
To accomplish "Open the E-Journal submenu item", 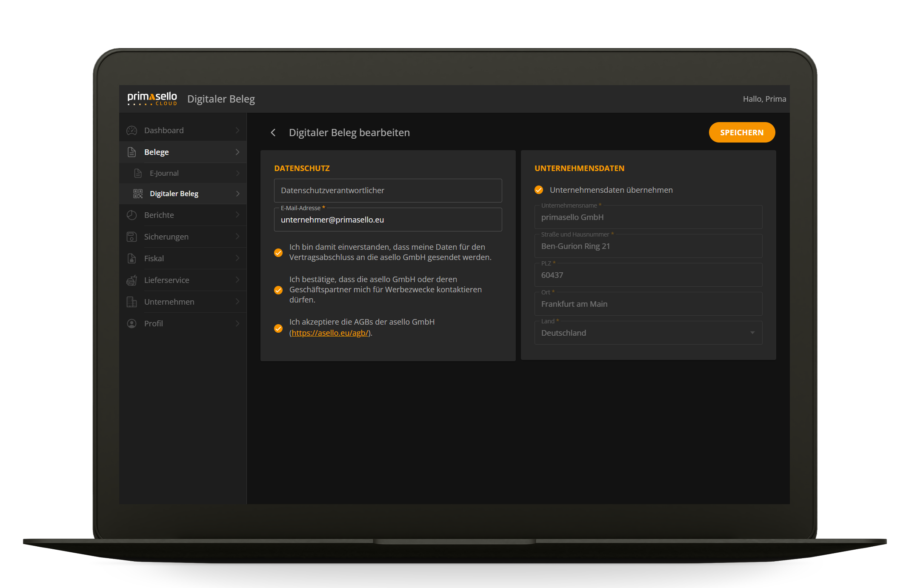I will click(164, 174).
